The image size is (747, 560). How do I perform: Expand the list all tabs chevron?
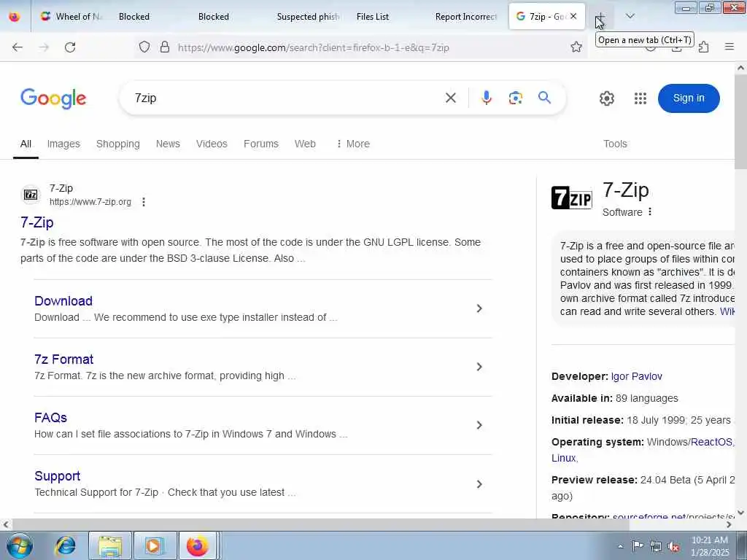coord(630,16)
